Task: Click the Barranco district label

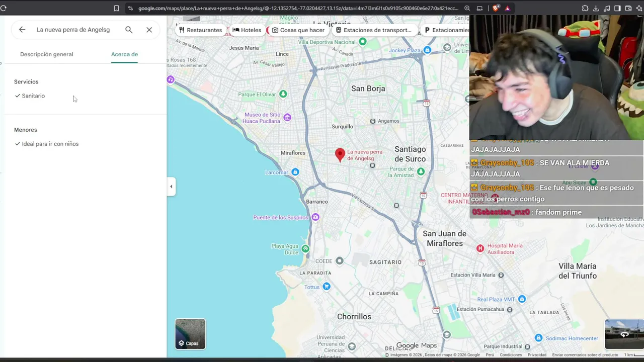Action: point(317,202)
